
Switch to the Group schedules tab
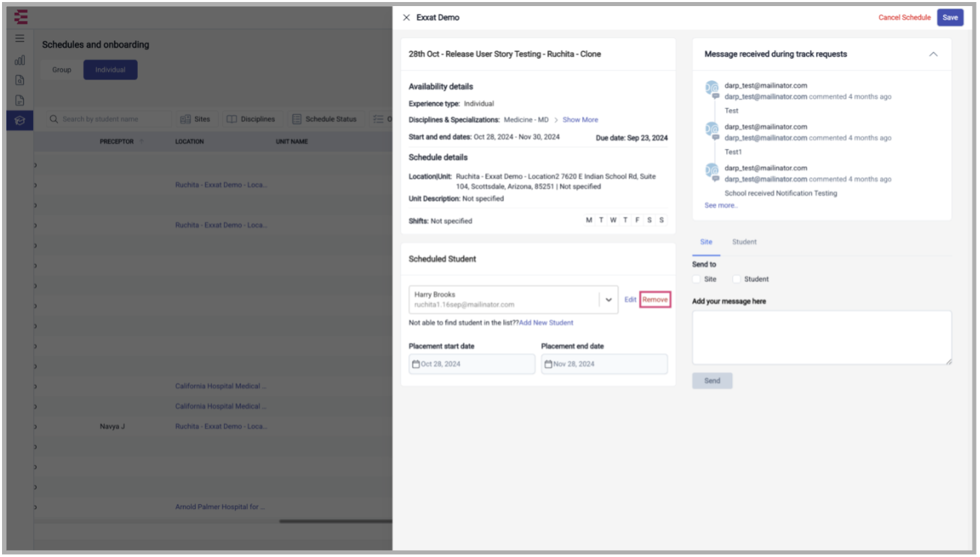(x=61, y=70)
